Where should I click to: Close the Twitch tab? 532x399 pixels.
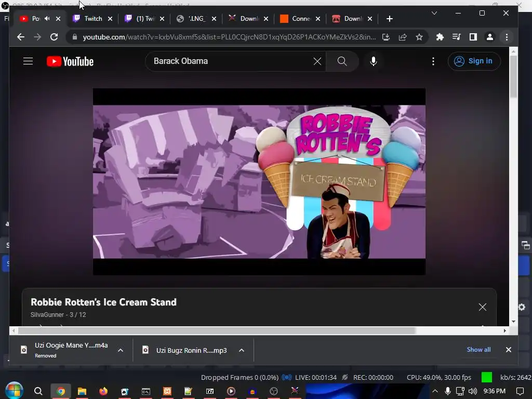[x=110, y=19]
